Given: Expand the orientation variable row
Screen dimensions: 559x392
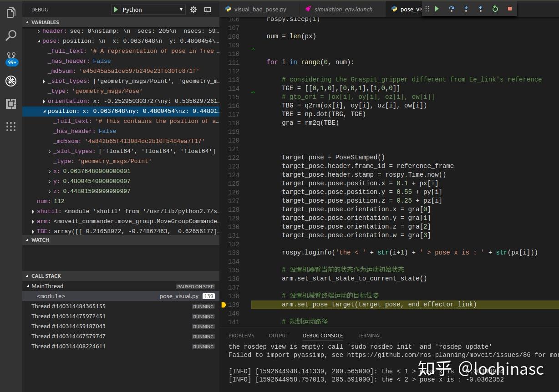Looking at the screenshot, I should pos(121,101).
